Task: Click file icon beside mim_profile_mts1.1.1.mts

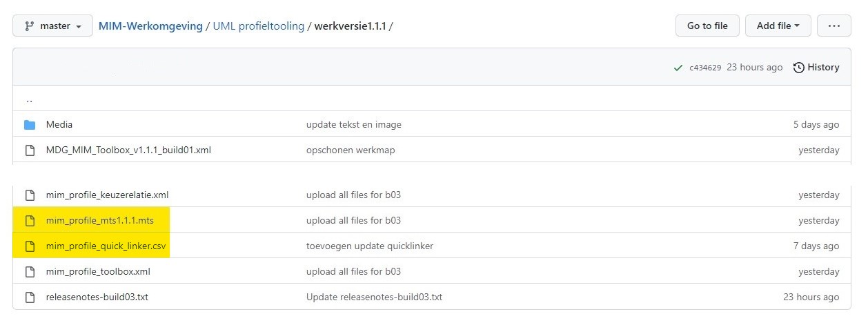Action: pyautogui.click(x=30, y=221)
